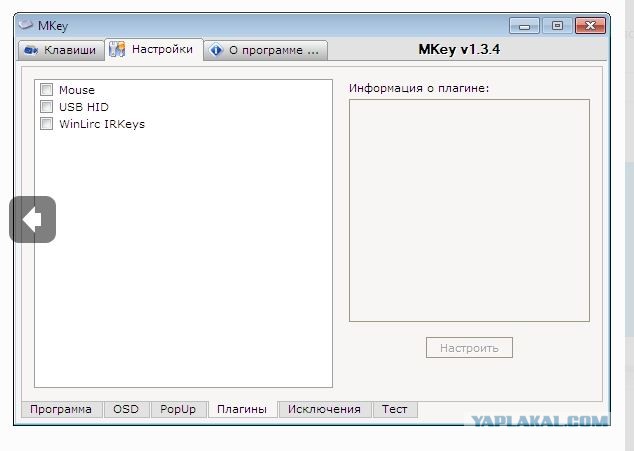Open the Клавиши tab
The height and width of the screenshot is (451, 634).
pyautogui.click(x=61, y=50)
